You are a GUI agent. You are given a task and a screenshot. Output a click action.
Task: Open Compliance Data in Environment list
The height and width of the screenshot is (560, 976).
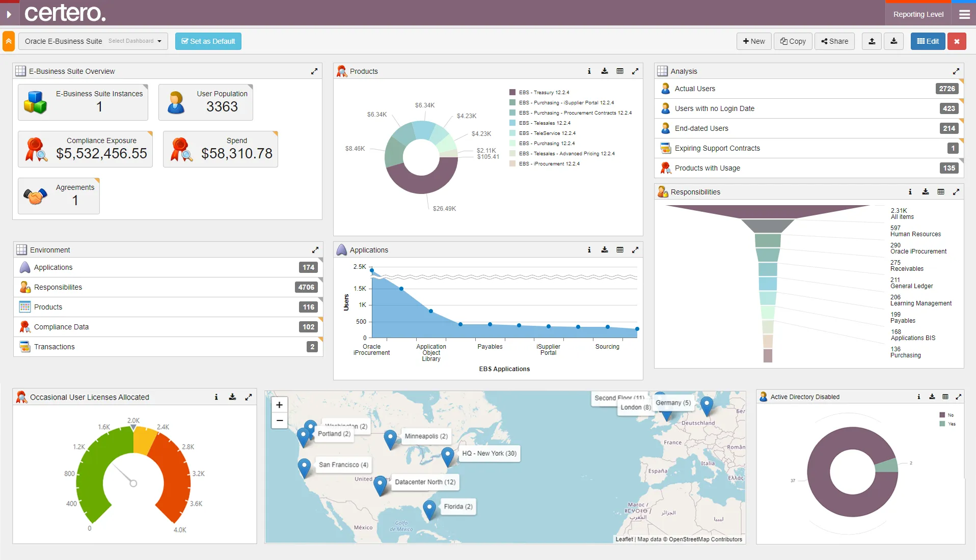click(168, 327)
